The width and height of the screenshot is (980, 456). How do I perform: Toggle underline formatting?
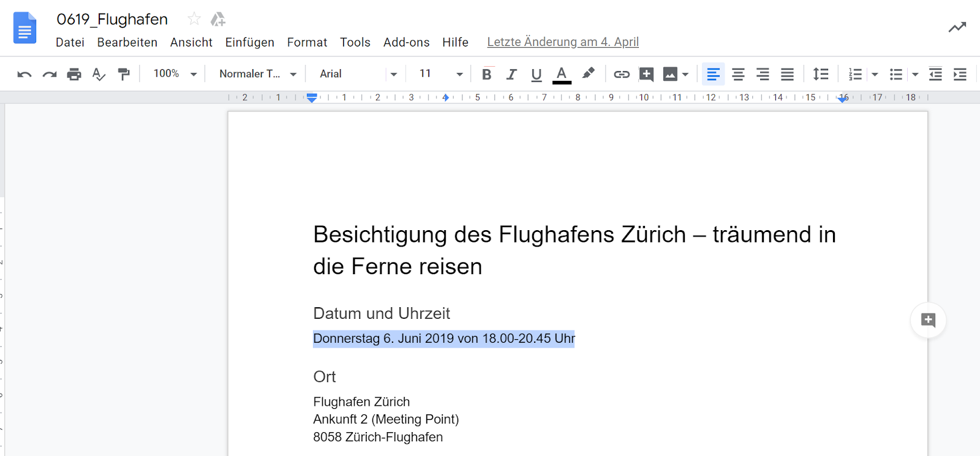(x=537, y=74)
